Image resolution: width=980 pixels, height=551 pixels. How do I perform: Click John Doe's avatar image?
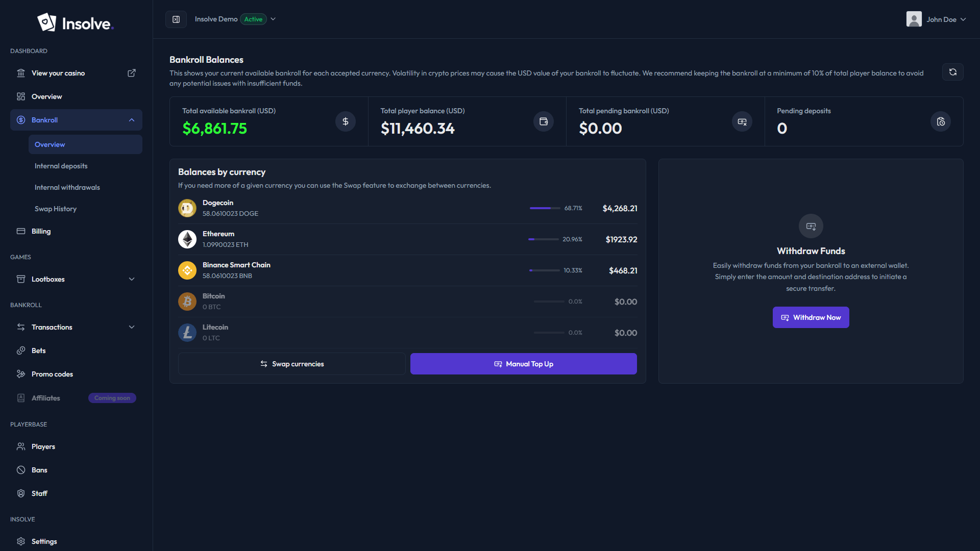point(914,19)
